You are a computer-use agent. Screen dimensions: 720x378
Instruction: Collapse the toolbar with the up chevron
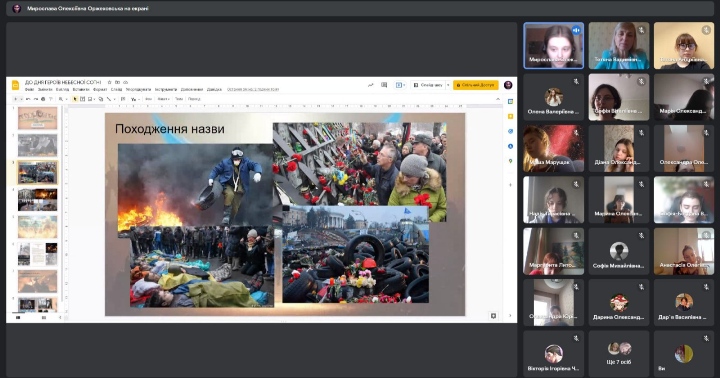498,99
